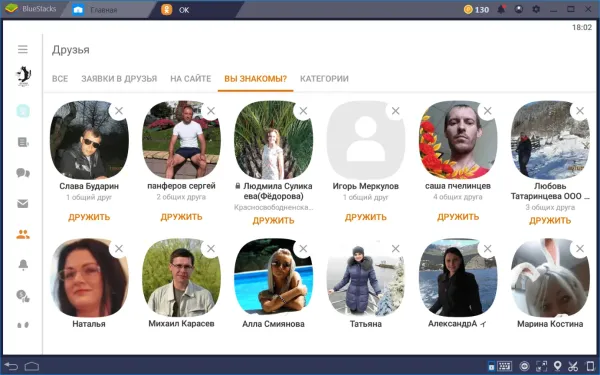Dismiss Наталья suggestion

[119, 249]
